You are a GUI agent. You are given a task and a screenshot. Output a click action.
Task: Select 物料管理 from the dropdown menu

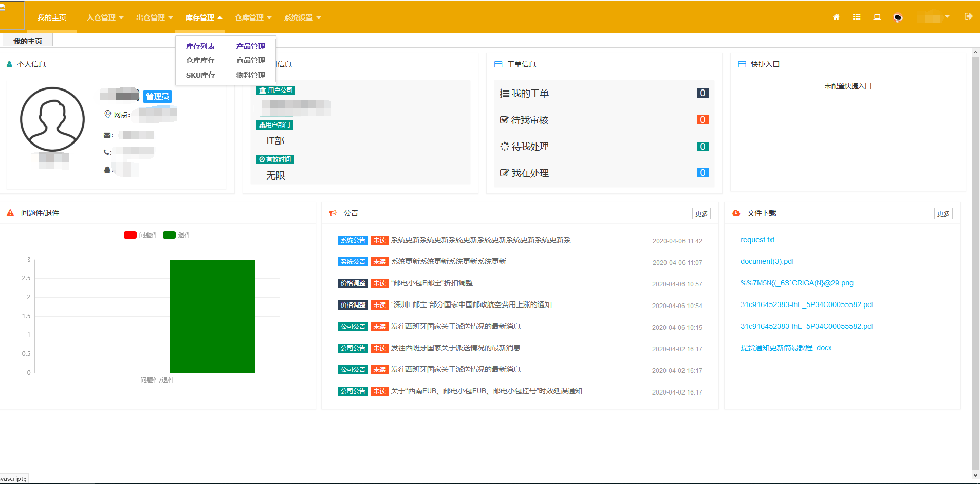251,75
